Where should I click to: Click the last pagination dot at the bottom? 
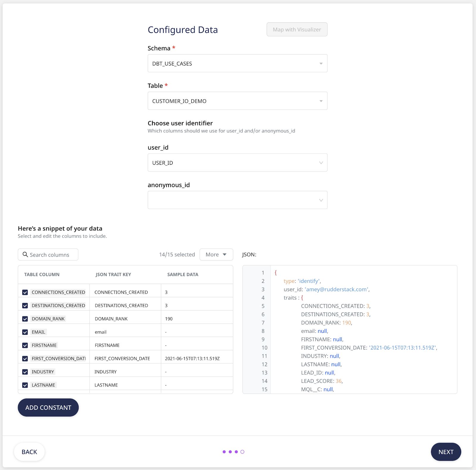tap(242, 452)
